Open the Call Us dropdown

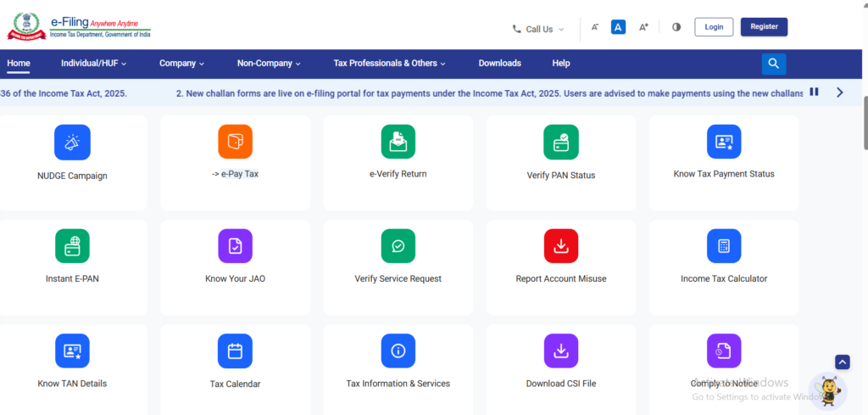538,29
